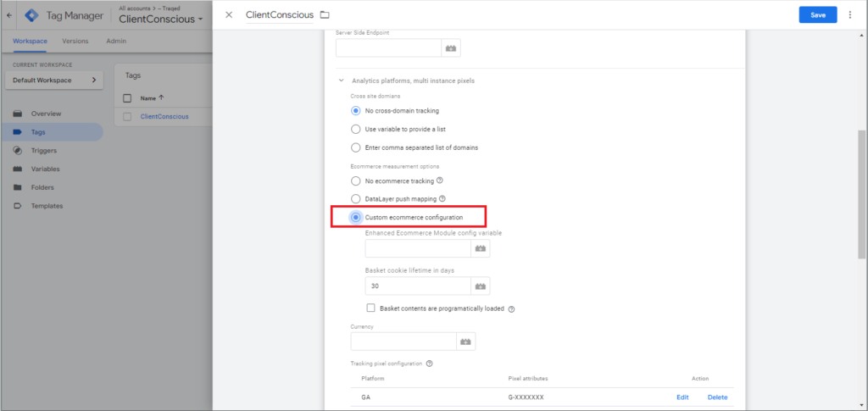Click the folder icon next to ClientConscious title

point(325,15)
